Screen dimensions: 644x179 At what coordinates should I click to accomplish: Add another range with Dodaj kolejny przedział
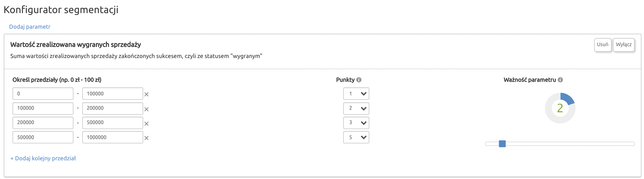[43, 158]
